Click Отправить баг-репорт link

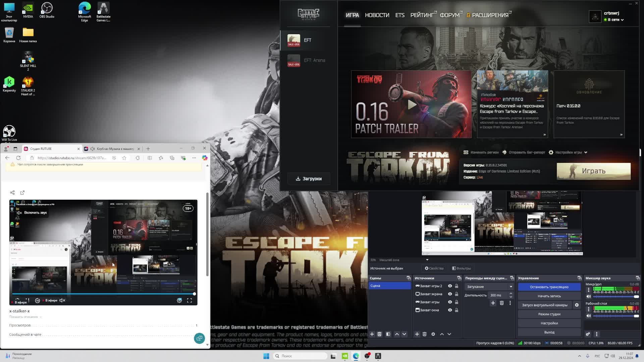coord(524,152)
